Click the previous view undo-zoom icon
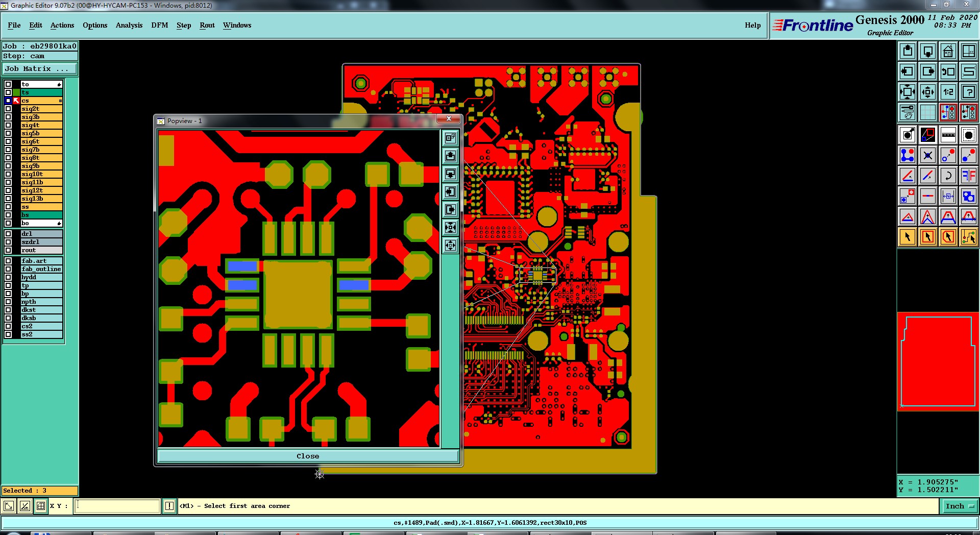This screenshot has height=535, width=980. pyautogui.click(x=948, y=71)
